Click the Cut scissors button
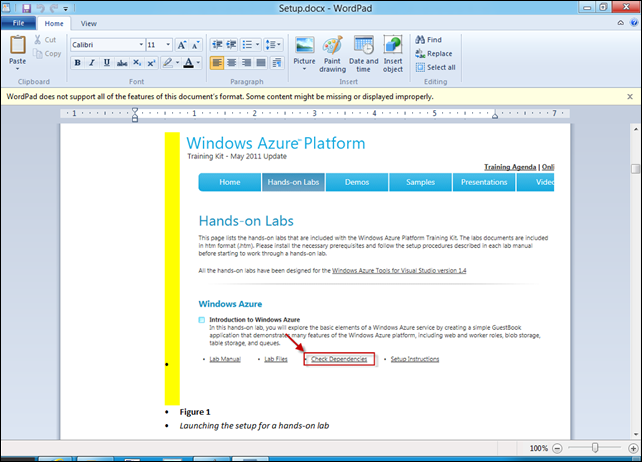The width and height of the screenshot is (642, 462). (x=45, y=40)
